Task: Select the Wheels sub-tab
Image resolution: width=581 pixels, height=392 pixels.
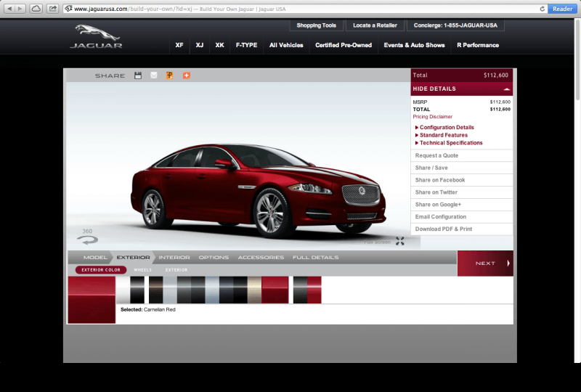Action: (142, 270)
